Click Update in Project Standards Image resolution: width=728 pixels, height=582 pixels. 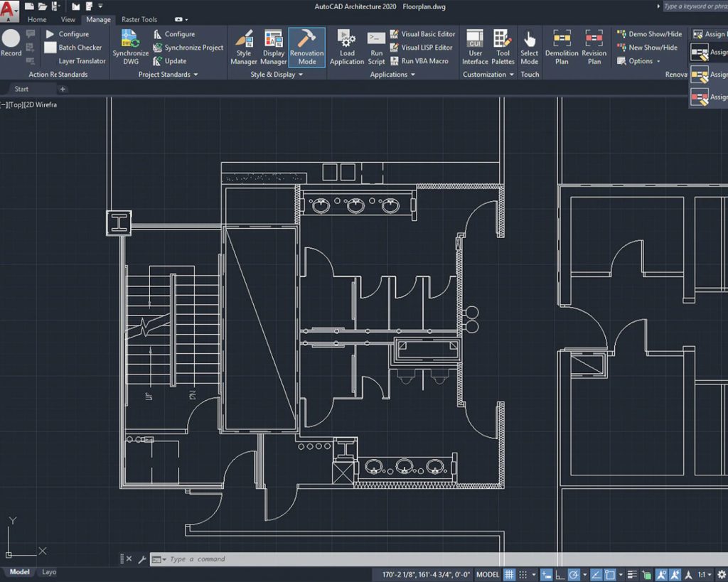point(169,61)
